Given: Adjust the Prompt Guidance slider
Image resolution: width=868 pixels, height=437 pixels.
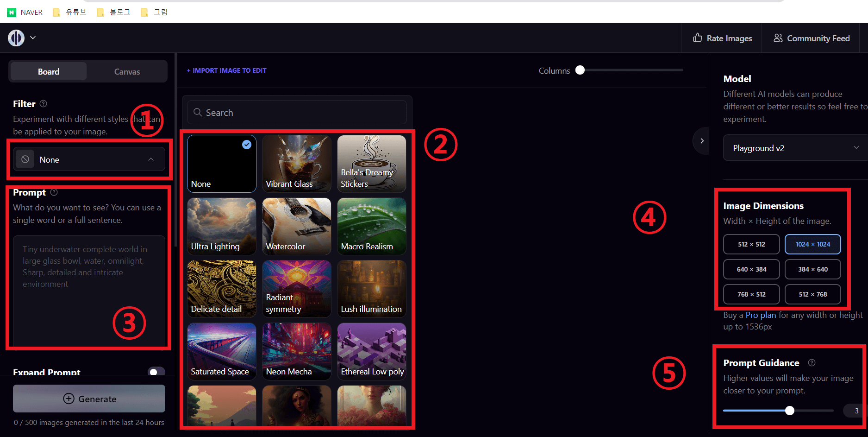Looking at the screenshot, I should (x=778, y=411).
